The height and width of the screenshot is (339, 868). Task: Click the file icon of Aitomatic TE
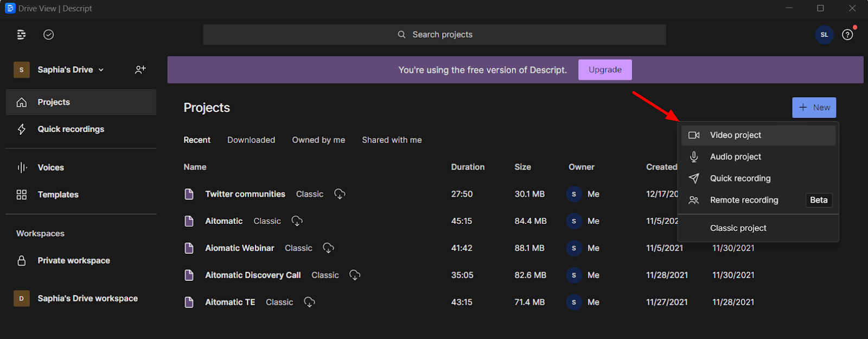coord(189,302)
